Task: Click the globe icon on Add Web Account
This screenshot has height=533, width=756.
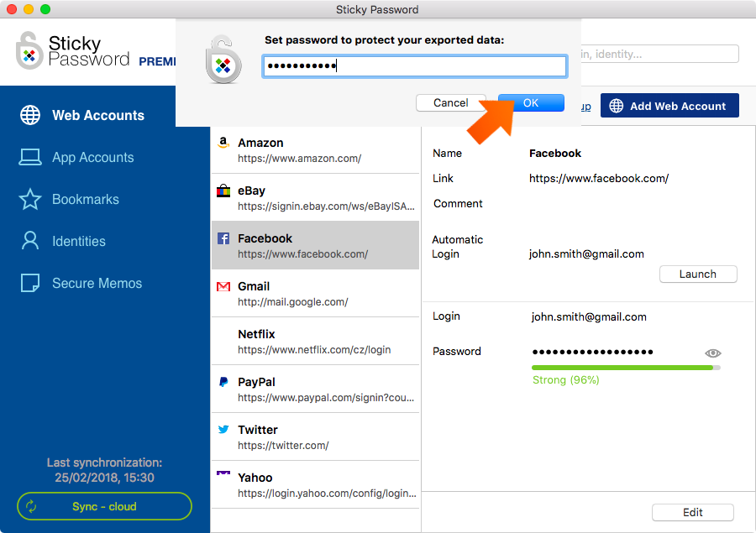Action: pos(617,106)
